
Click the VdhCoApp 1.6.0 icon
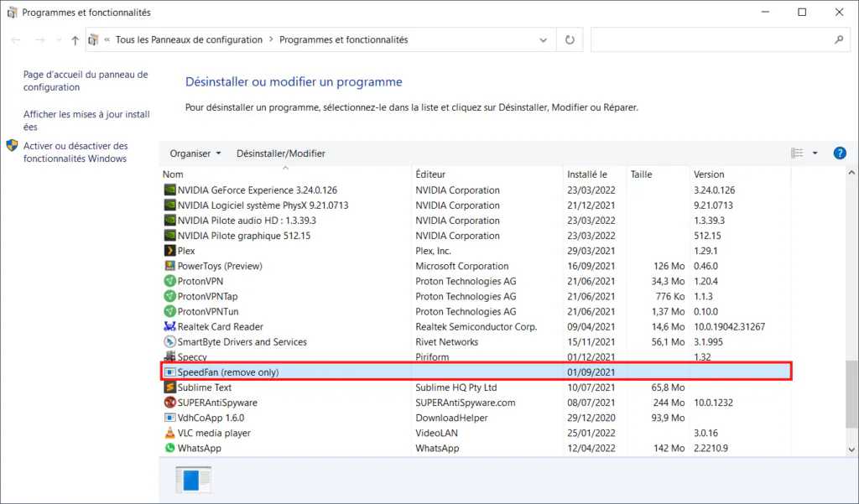tap(169, 418)
